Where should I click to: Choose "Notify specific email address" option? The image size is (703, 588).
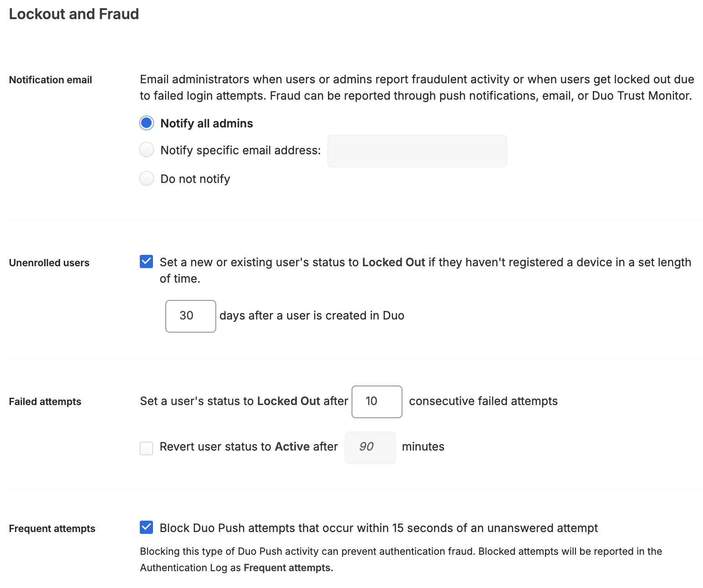coord(146,150)
